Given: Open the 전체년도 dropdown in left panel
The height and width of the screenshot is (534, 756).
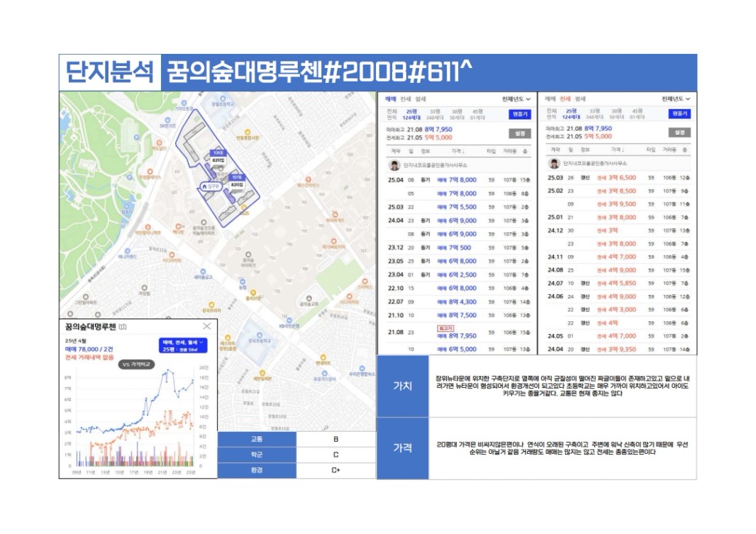Looking at the screenshot, I should click(516, 99).
